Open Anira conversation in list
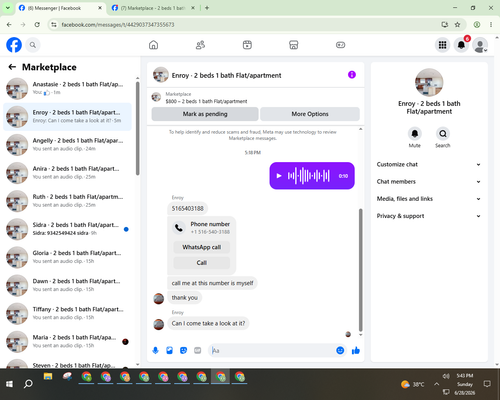500x400 pixels. coord(67,173)
